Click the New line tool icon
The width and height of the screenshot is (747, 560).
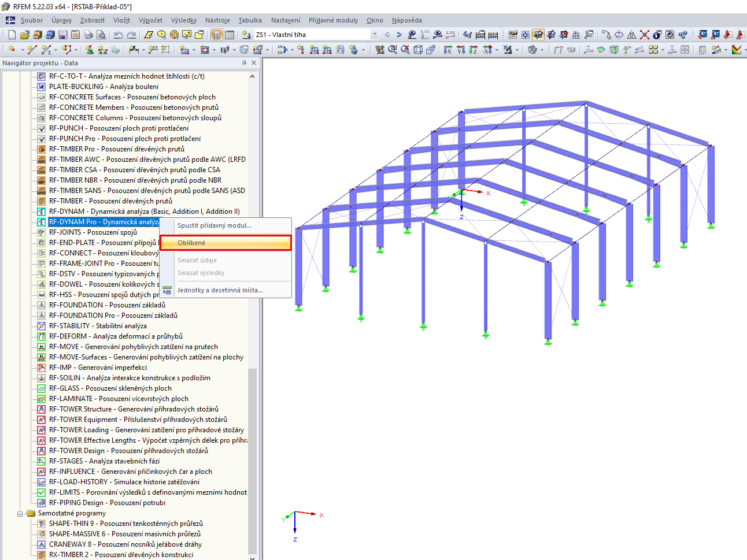click(32, 50)
